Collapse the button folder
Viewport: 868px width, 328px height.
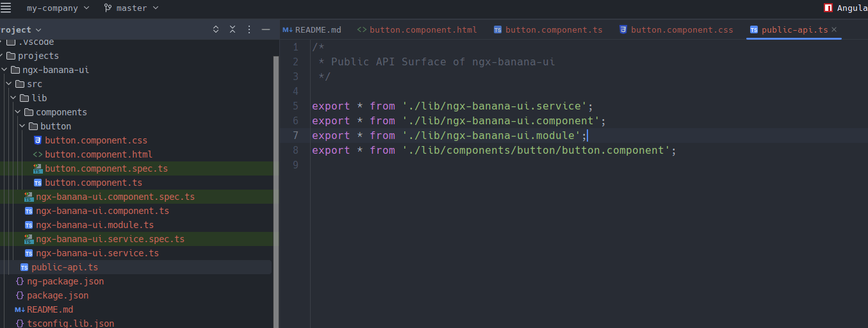(x=22, y=126)
